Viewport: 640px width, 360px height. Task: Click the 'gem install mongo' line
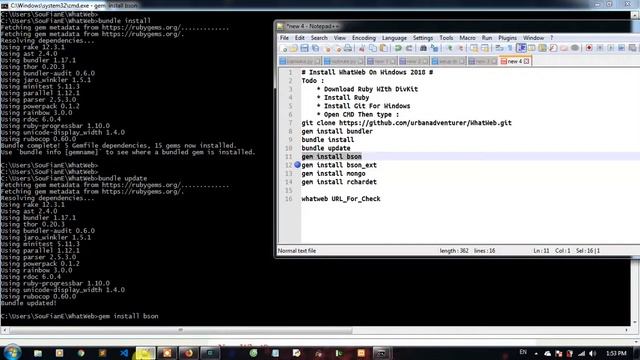[x=333, y=173]
